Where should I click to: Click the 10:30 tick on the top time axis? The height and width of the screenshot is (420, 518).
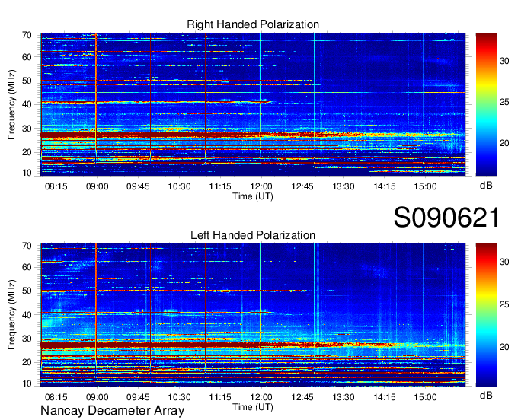(179, 186)
